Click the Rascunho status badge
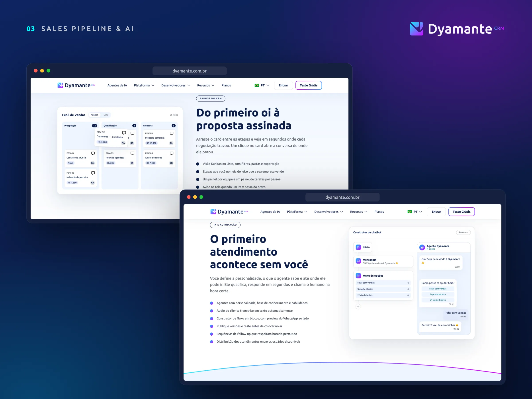 tap(463, 232)
